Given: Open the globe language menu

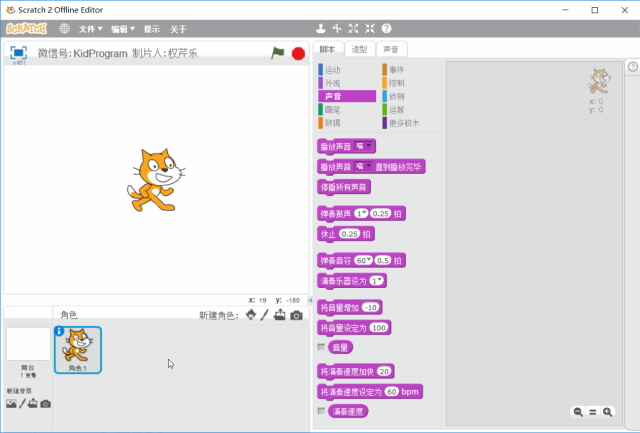Looking at the screenshot, I should [64, 29].
